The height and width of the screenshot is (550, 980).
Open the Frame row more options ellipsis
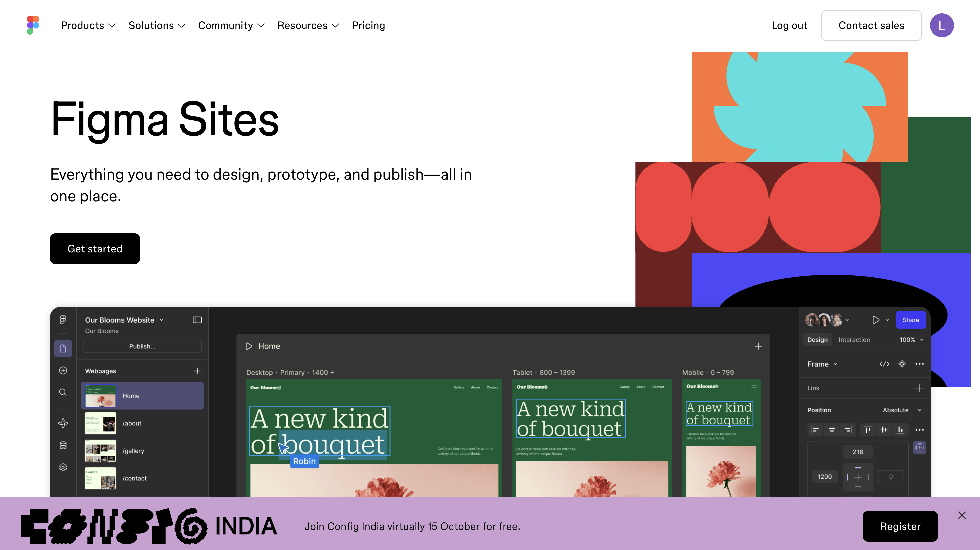(919, 364)
